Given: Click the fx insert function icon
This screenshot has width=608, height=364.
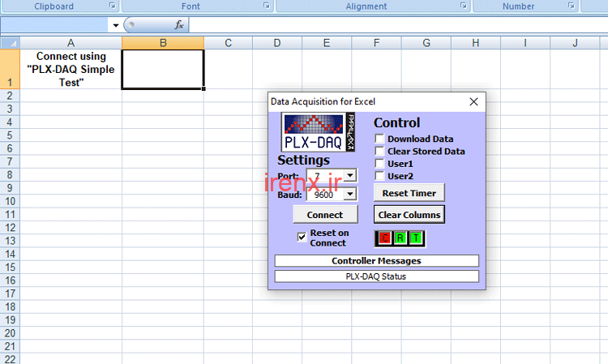Looking at the screenshot, I should (x=179, y=25).
